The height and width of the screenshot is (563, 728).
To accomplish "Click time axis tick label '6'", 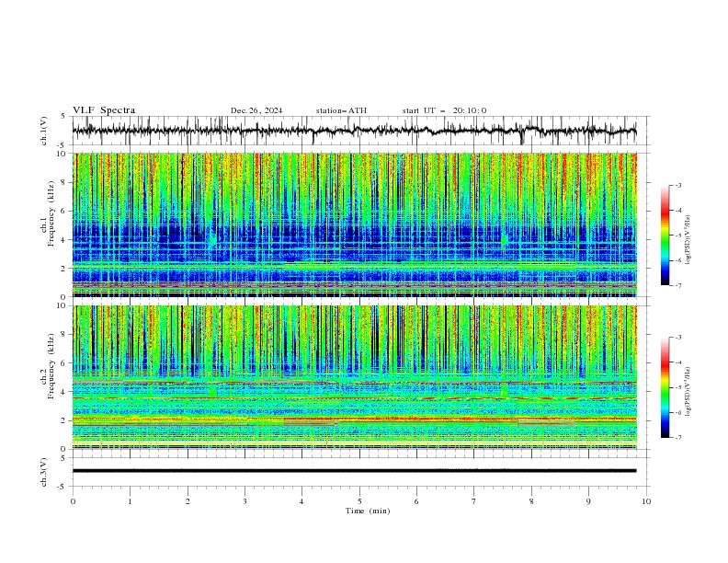I will (416, 501).
